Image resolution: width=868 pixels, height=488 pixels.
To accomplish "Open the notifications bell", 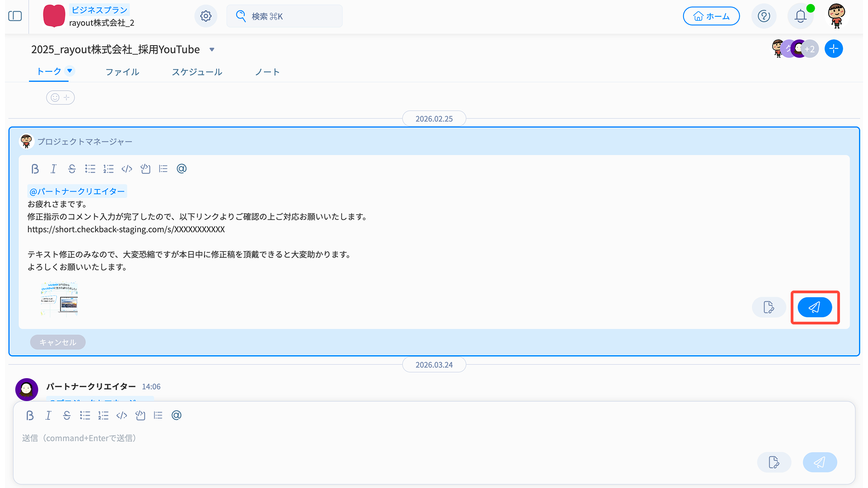I will 800,16.
